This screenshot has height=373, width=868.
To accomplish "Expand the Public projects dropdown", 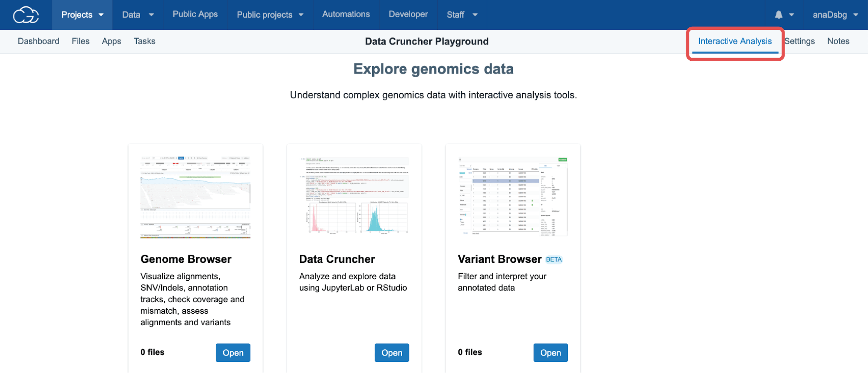I will pyautogui.click(x=269, y=14).
